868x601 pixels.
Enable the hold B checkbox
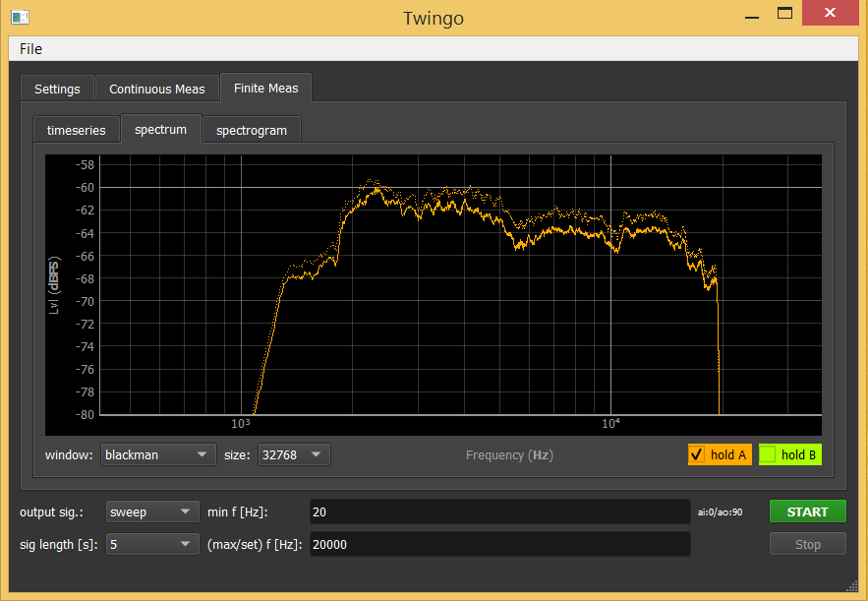pos(768,454)
